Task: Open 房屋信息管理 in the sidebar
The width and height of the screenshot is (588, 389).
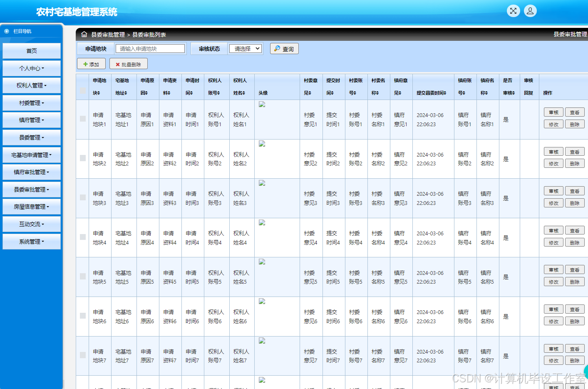Action: click(32, 207)
